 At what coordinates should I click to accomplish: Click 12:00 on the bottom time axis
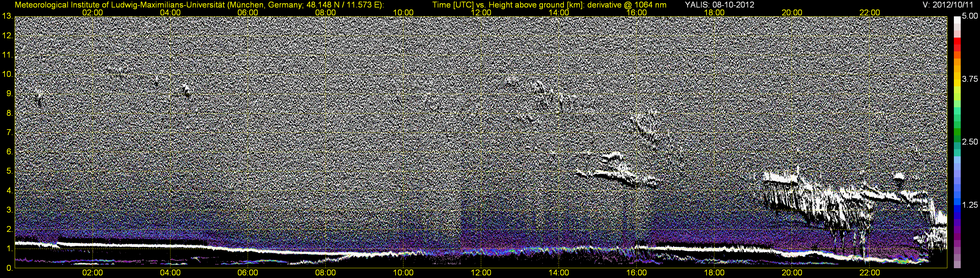[x=481, y=273]
